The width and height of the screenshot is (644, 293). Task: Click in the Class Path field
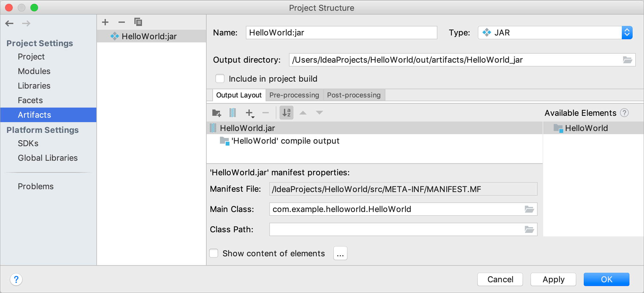tap(380, 229)
